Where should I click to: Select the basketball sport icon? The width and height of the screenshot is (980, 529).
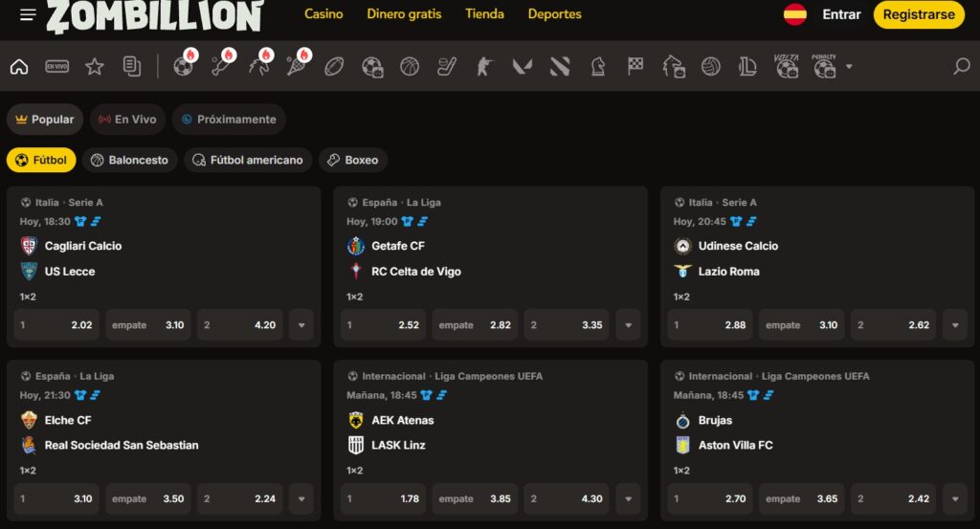(410, 66)
